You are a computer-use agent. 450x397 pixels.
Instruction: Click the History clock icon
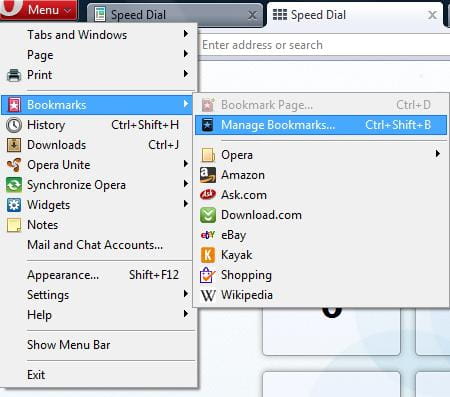14,125
